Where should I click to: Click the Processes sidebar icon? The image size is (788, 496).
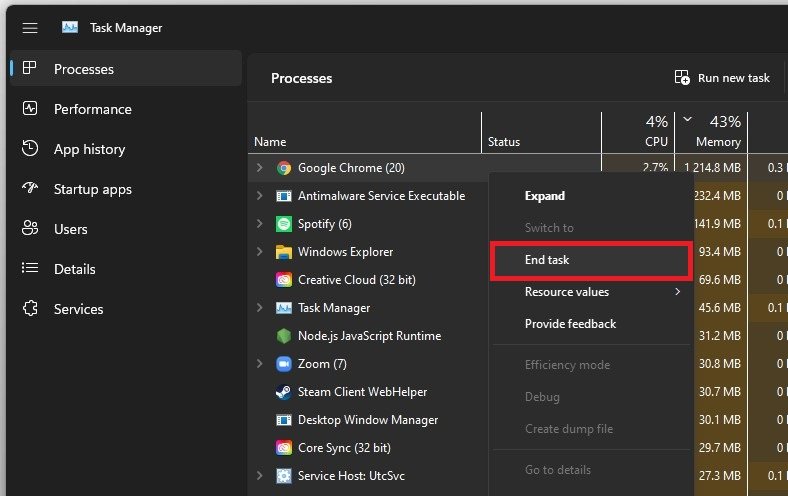(x=30, y=69)
